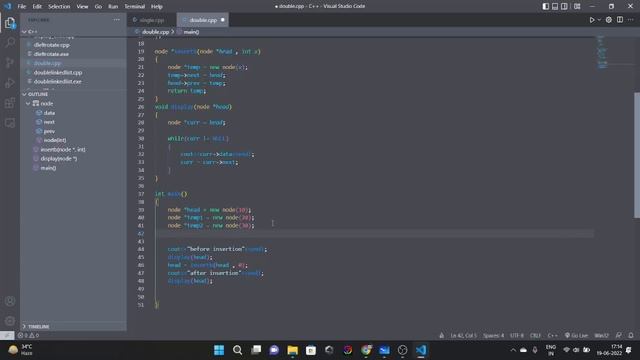
Task: Show hidden system tray icons chevron
Action: [513, 350]
